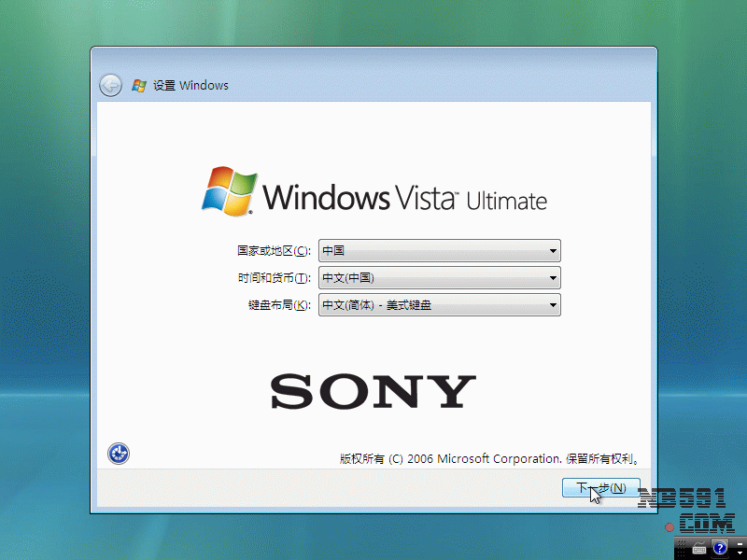Screen dimensions: 747x560
Task: Open the 键盘布局 dropdown showing 美式键盘
Action: (x=439, y=305)
